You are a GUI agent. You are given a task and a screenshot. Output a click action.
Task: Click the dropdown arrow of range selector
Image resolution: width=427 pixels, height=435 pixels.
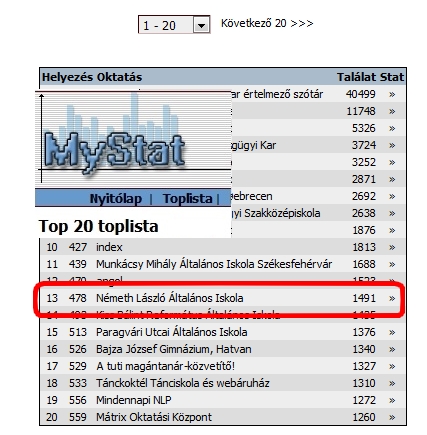[x=201, y=25]
